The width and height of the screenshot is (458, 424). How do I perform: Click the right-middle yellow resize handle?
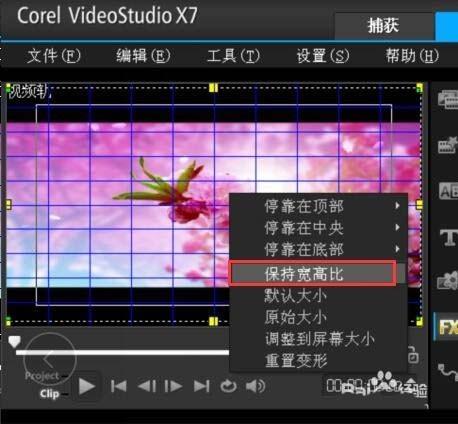[420, 204]
